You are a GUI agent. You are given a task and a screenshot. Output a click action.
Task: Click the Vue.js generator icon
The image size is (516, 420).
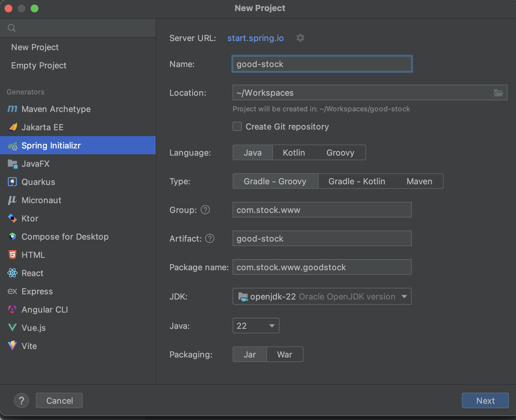tap(12, 328)
